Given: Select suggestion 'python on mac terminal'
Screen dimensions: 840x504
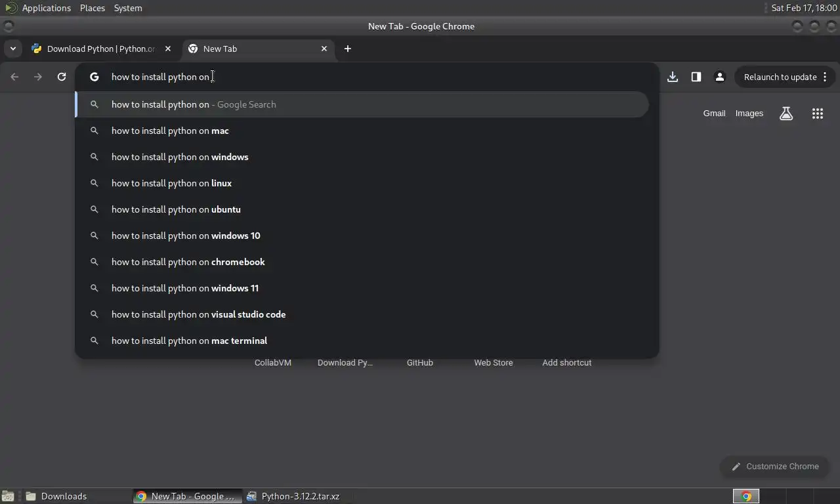Looking at the screenshot, I should click(362, 341).
